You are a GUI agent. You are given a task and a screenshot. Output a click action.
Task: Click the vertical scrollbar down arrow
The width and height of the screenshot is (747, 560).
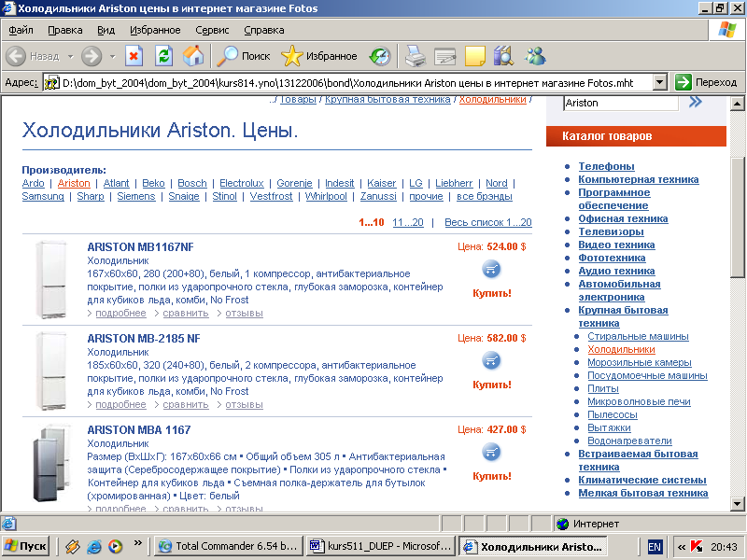737,504
